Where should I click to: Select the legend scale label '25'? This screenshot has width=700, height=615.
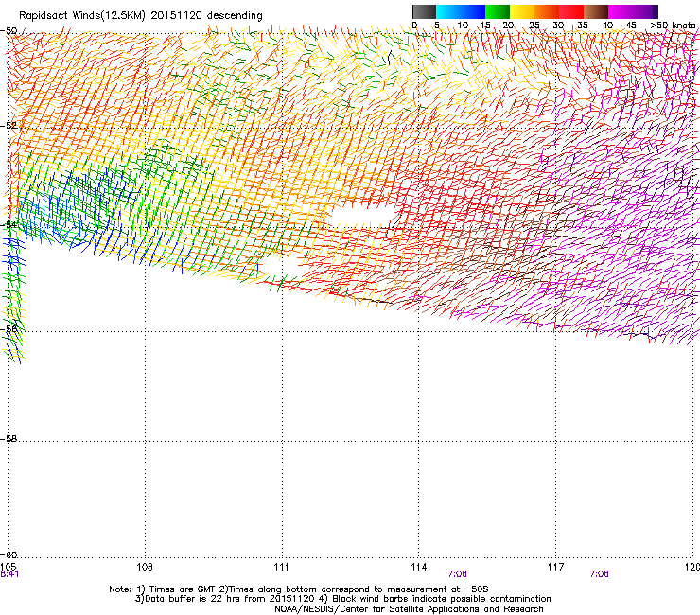[534, 26]
